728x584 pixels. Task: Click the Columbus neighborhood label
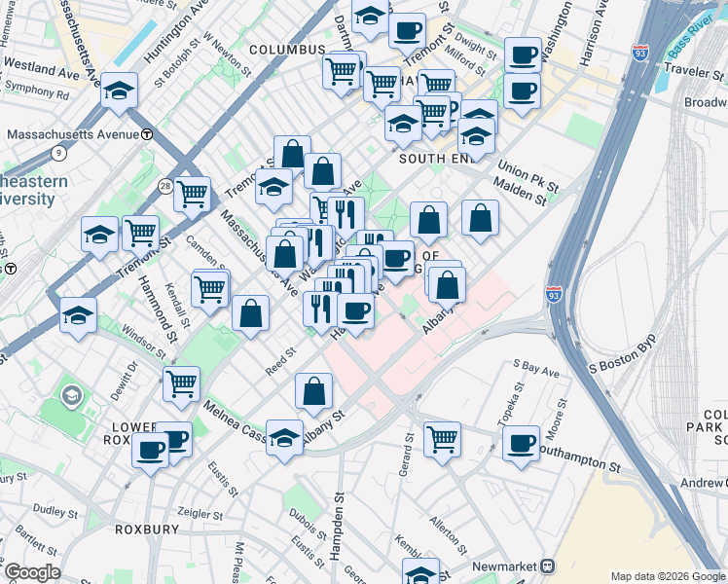coord(287,51)
